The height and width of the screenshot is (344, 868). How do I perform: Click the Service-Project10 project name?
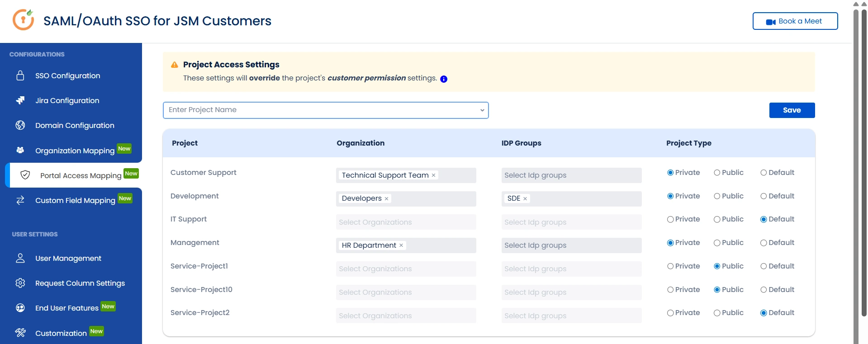[201, 290]
